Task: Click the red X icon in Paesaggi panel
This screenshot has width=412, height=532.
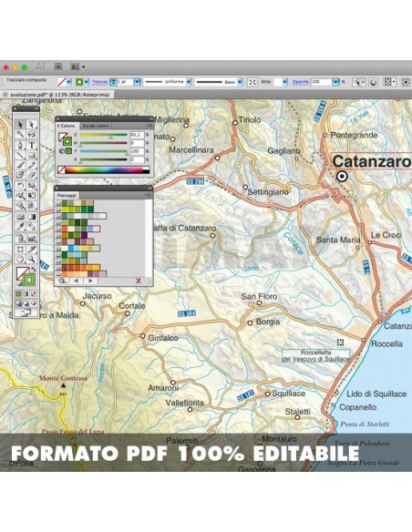Action: (x=139, y=281)
